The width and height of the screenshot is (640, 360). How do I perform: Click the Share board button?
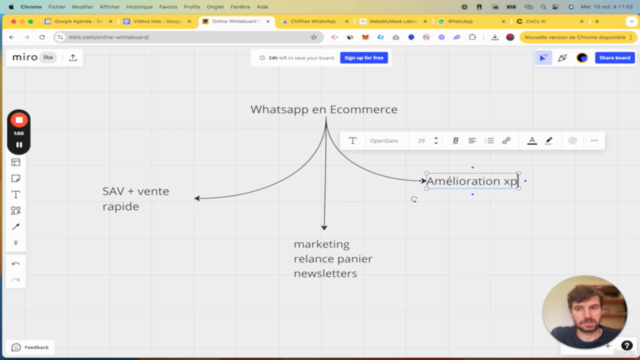click(615, 58)
